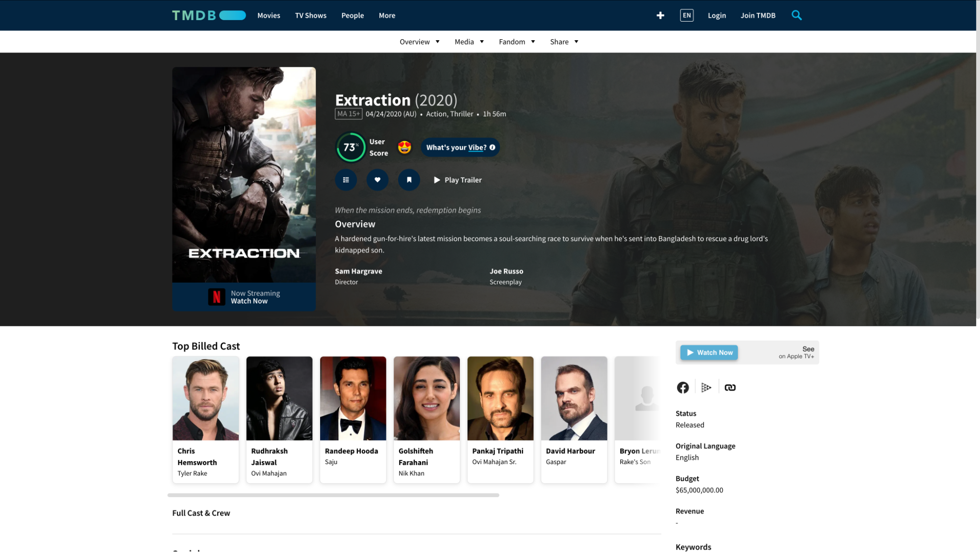Open the EN language selector

click(687, 15)
